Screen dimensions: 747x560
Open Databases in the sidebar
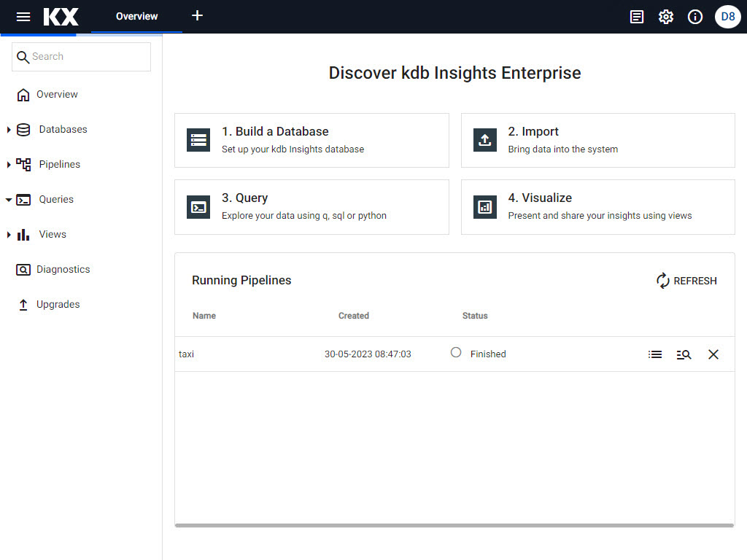pos(63,130)
